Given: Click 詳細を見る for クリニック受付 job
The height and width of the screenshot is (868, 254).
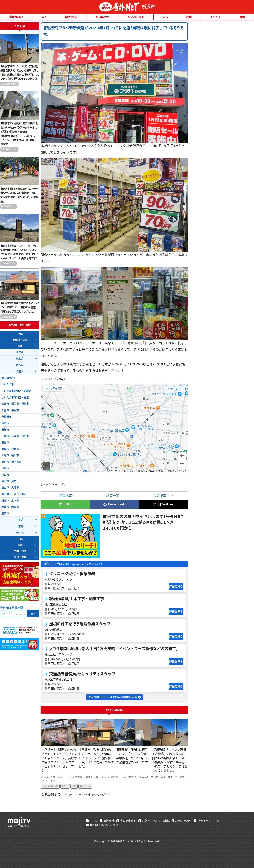Looking at the screenshot, I should point(176,587).
